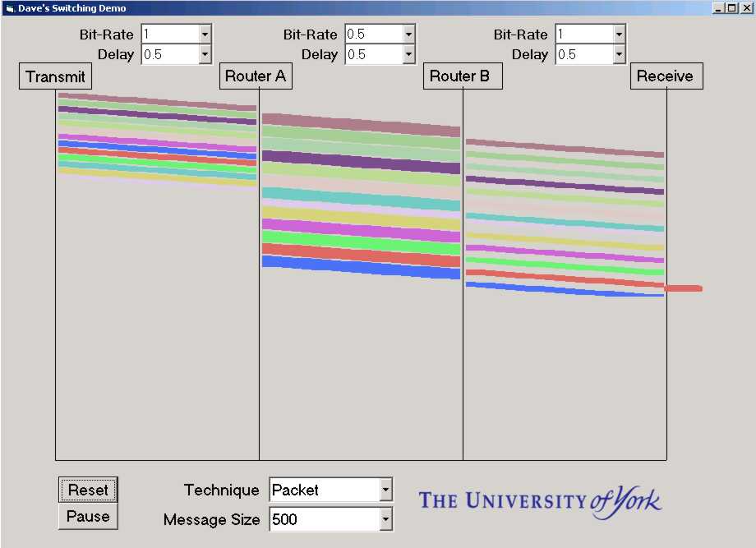This screenshot has height=548, width=756.
Task: Pause the switching simulation
Action: (x=88, y=517)
